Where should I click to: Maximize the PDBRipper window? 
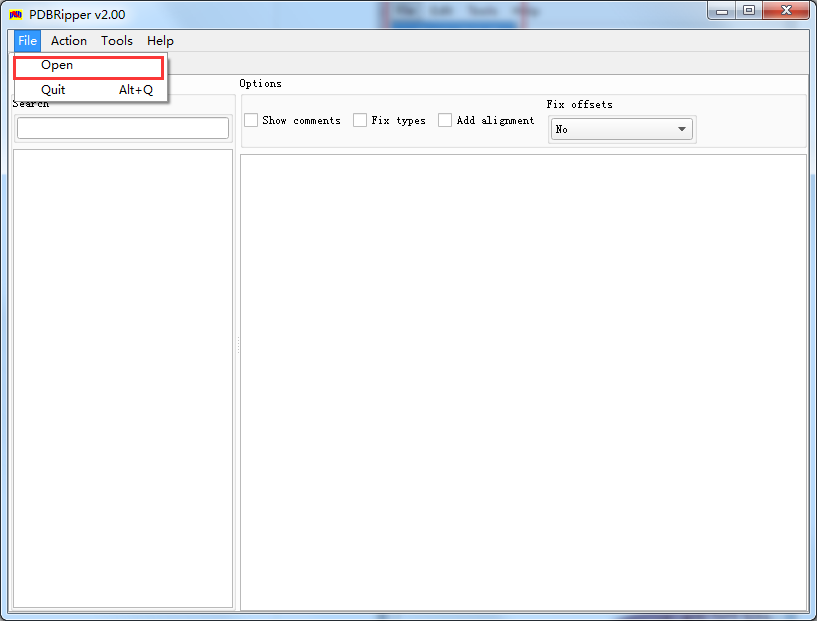(x=749, y=10)
